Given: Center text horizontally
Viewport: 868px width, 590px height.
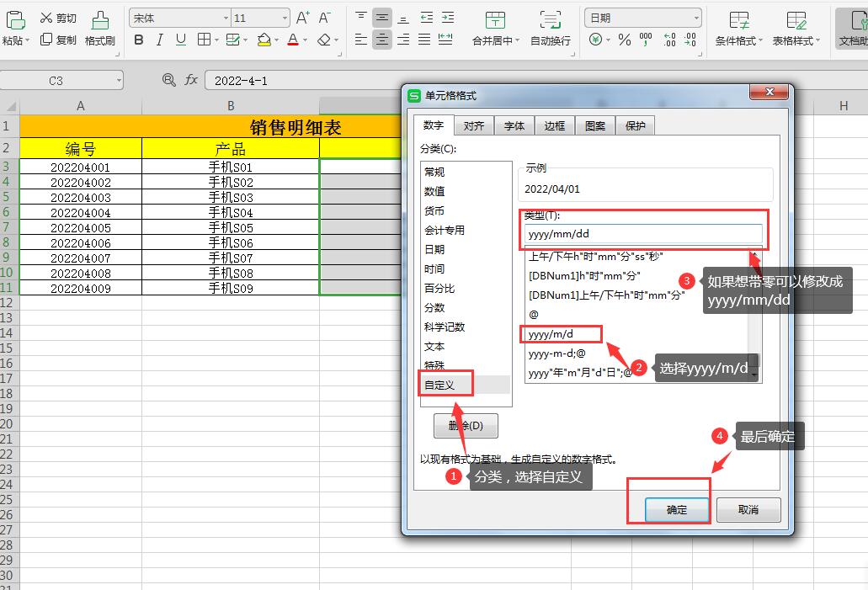Looking at the screenshot, I should click(x=382, y=40).
